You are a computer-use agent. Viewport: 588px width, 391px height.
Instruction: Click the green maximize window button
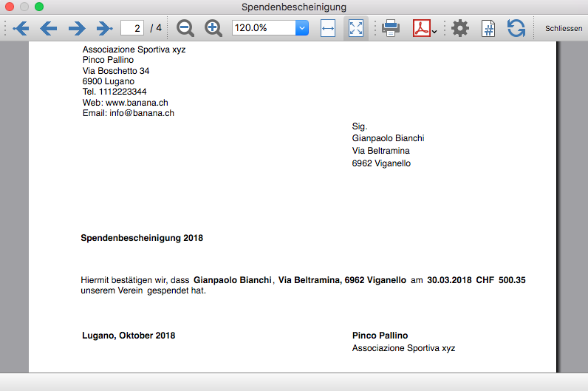[x=39, y=7]
